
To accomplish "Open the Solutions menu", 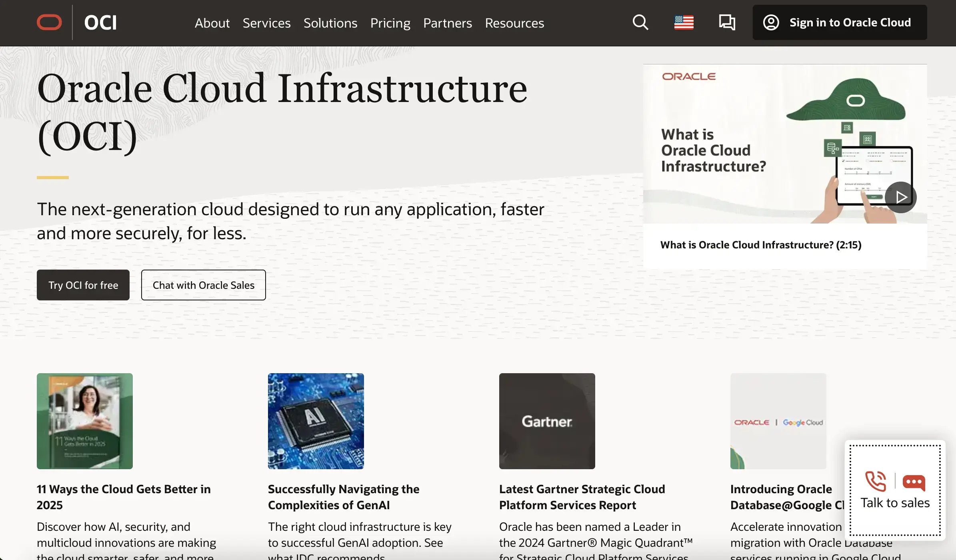I will click(x=330, y=23).
